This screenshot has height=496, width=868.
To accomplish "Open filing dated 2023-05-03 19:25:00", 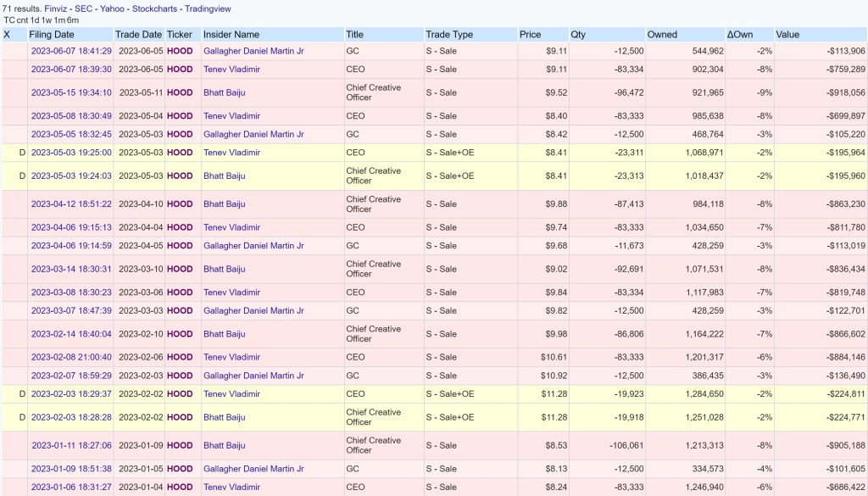I will 71,153.
